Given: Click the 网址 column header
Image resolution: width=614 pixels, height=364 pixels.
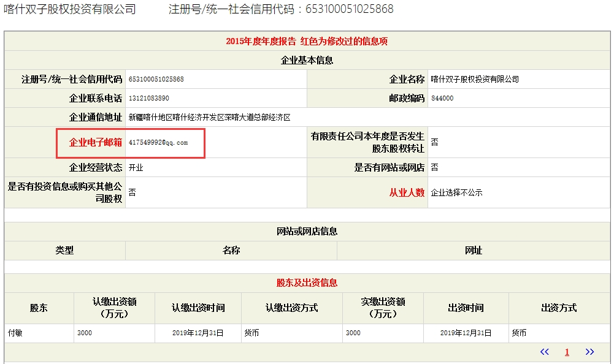Looking at the screenshot, I should pyautogui.click(x=474, y=251).
